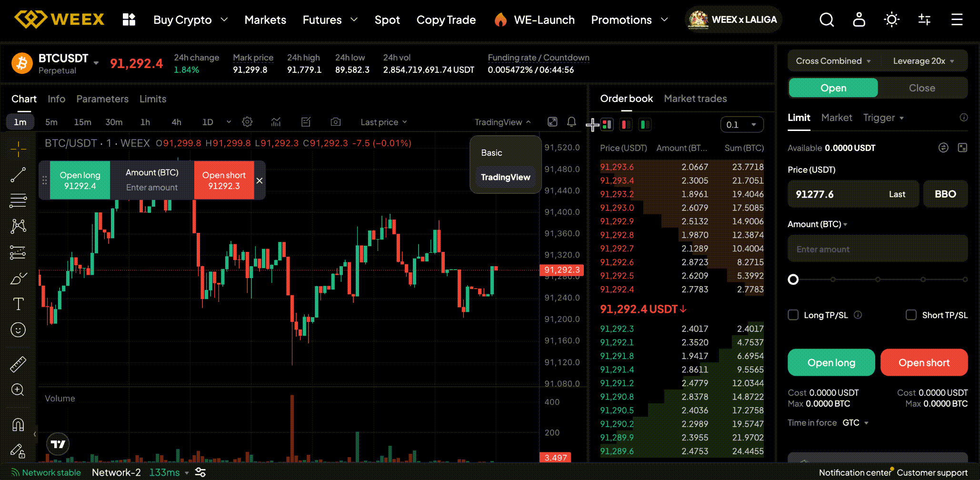Image resolution: width=980 pixels, height=480 pixels.
Task: Enable Long TP/SL checkbox
Action: pyautogui.click(x=793, y=315)
